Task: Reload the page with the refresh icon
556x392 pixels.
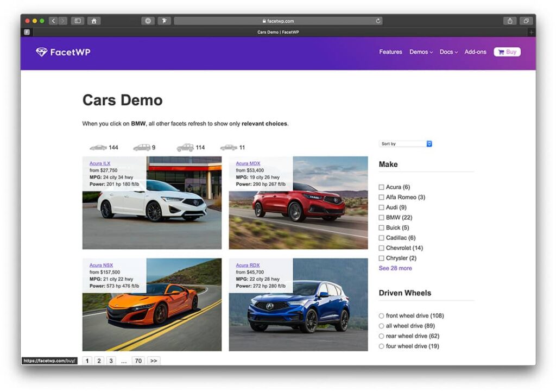Action: pyautogui.click(x=378, y=21)
